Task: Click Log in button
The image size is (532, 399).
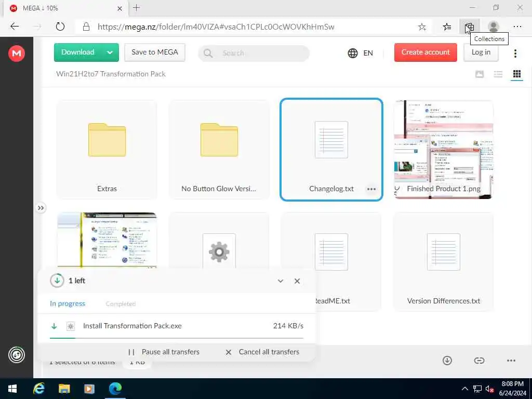Action: click(x=481, y=52)
